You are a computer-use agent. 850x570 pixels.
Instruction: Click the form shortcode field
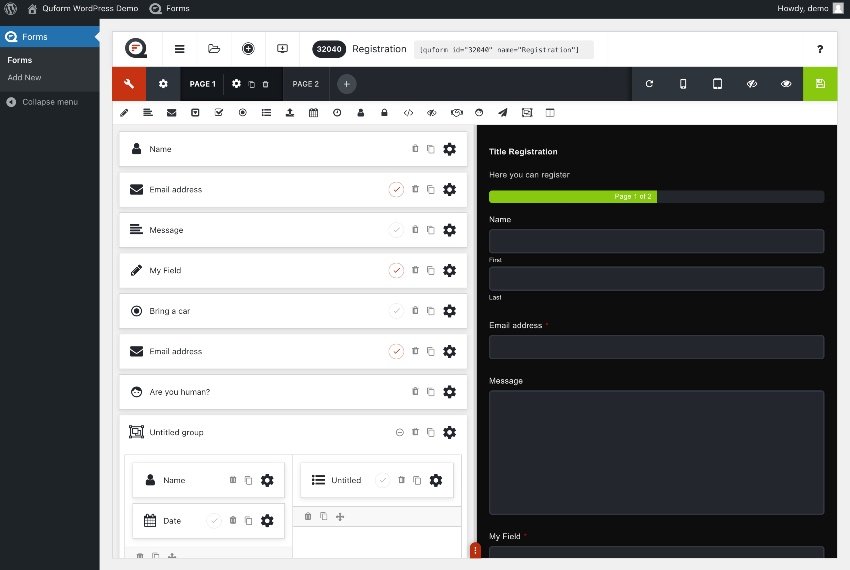(504, 49)
